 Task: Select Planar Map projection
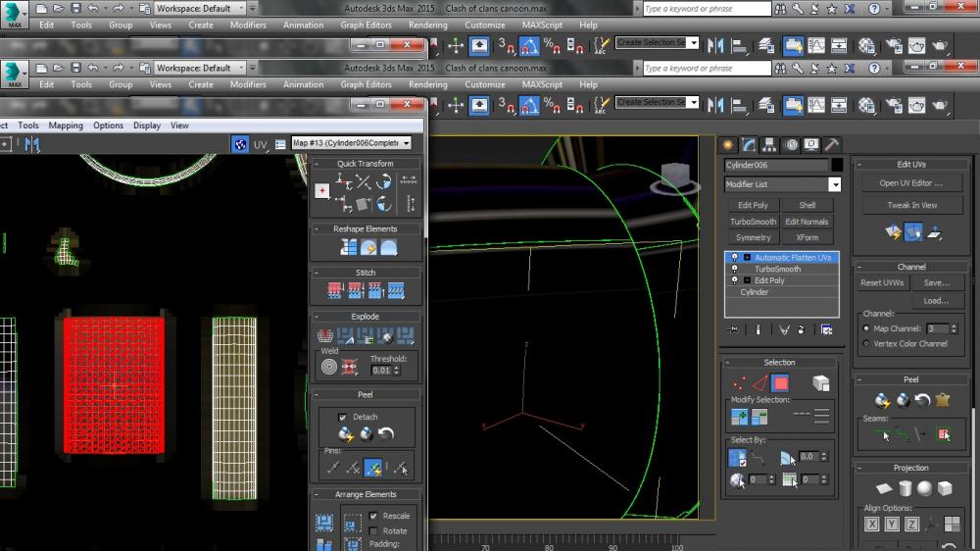point(884,488)
